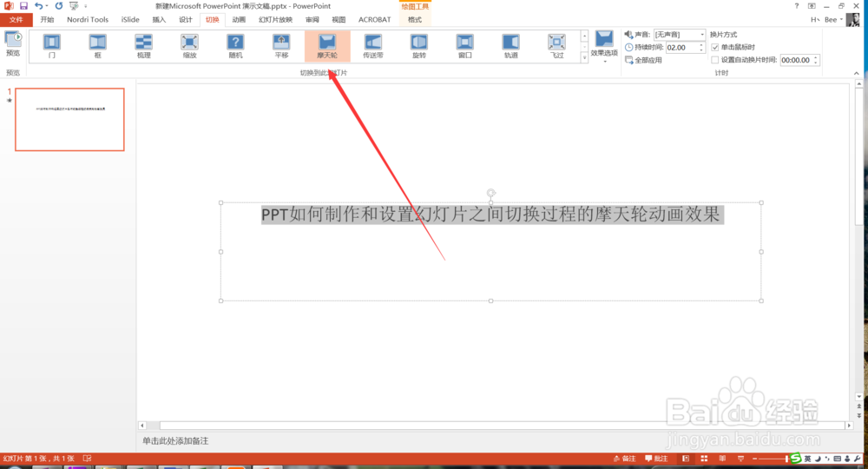868x469 pixels.
Task: Open Sogou toolbox wrench icon
Action: point(857,459)
